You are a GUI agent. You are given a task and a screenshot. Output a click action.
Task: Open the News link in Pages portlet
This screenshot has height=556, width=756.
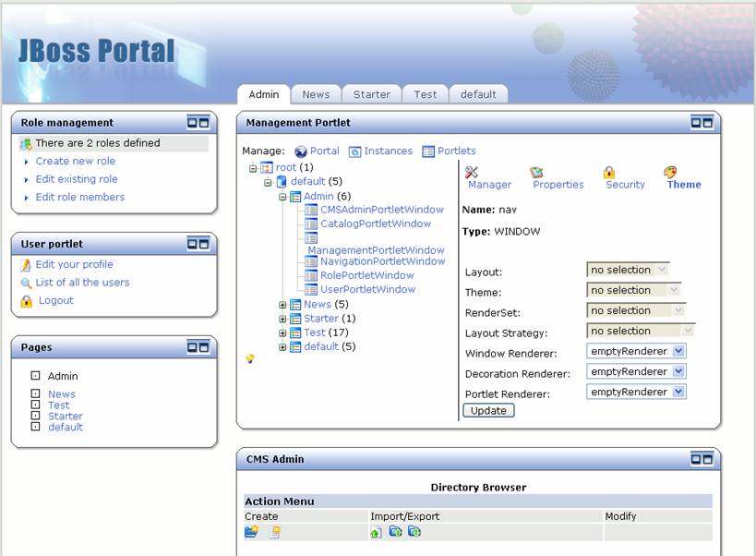point(61,394)
